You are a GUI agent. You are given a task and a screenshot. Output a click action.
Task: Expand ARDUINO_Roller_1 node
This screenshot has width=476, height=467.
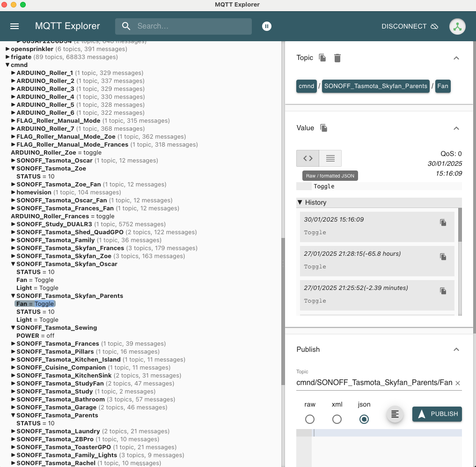(13, 73)
